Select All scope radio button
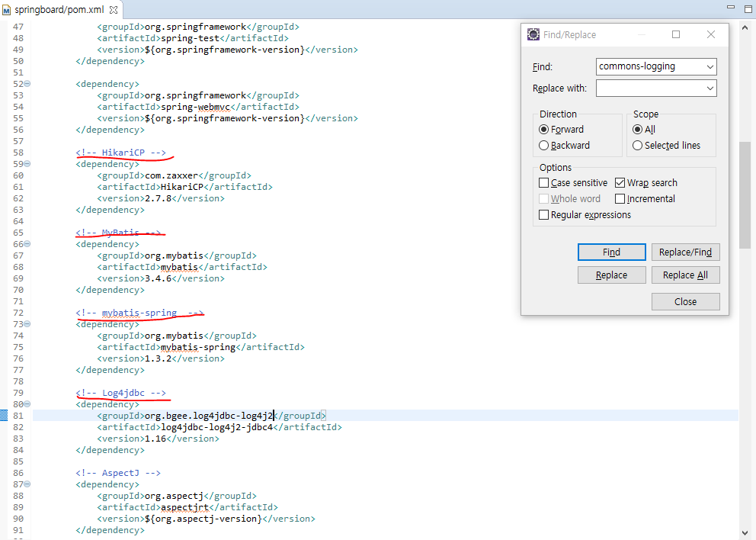Screen dimensions: 756x540 [x=637, y=130]
